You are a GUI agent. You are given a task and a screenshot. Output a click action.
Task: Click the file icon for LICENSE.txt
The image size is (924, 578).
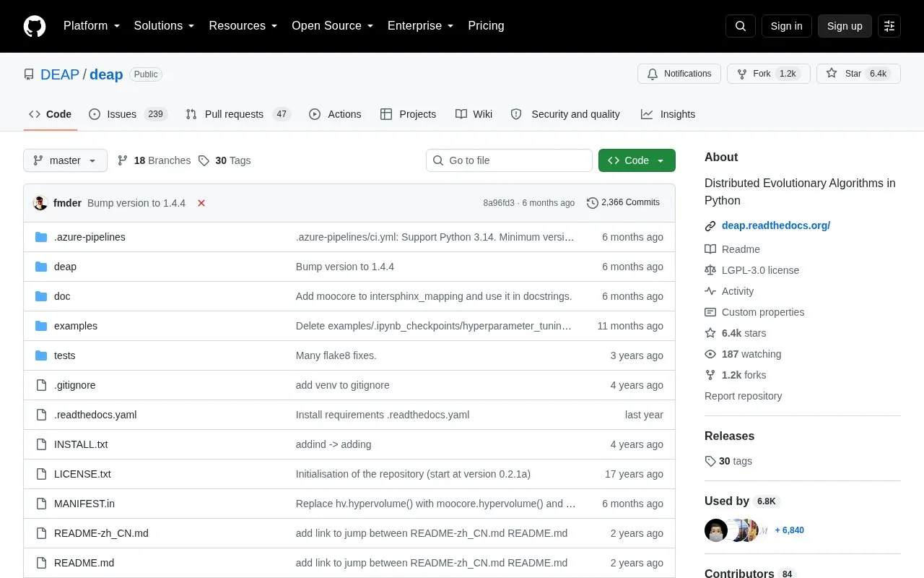[x=41, y=474]
